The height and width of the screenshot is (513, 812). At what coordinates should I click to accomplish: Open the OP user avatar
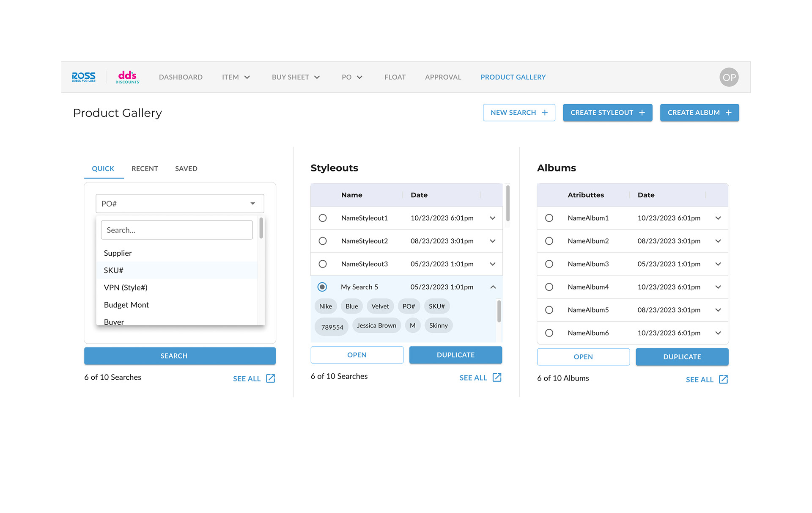pyautogui.click(x=729, y=77)
